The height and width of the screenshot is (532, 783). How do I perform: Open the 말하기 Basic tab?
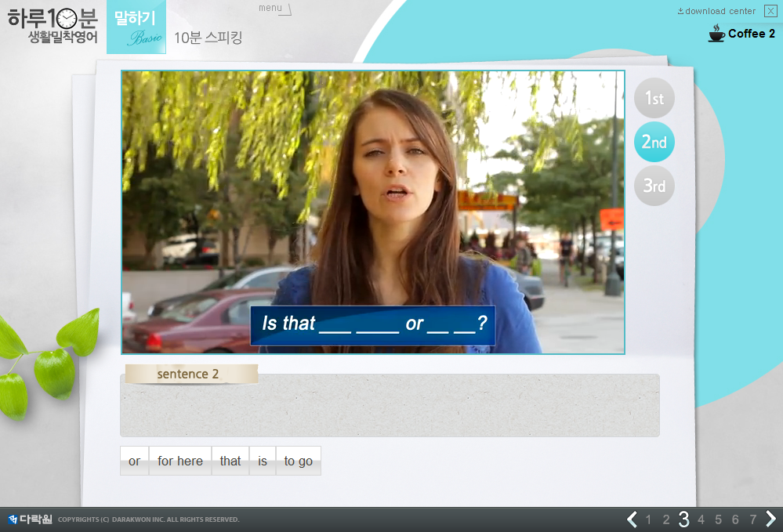click(136, 27)
